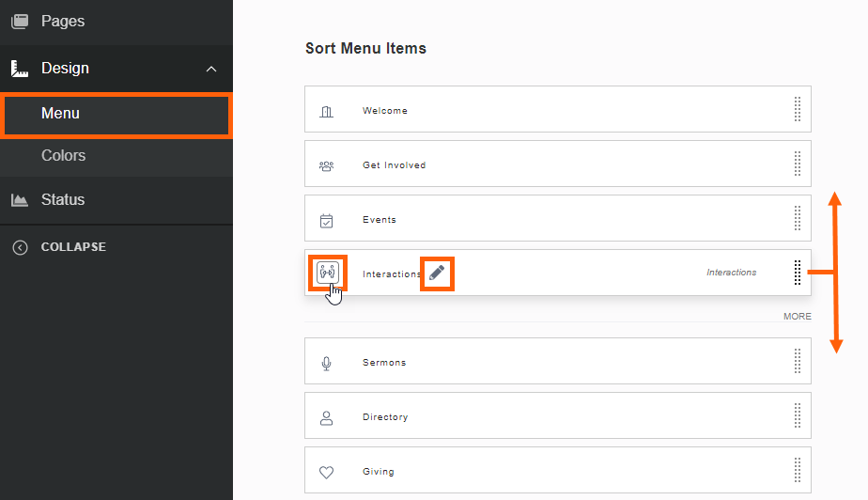Image resolution: width=868 pixels, height=500 pixels.
Task: Click the pencil edit icon beside Interactions
Action: pos(437,273)
